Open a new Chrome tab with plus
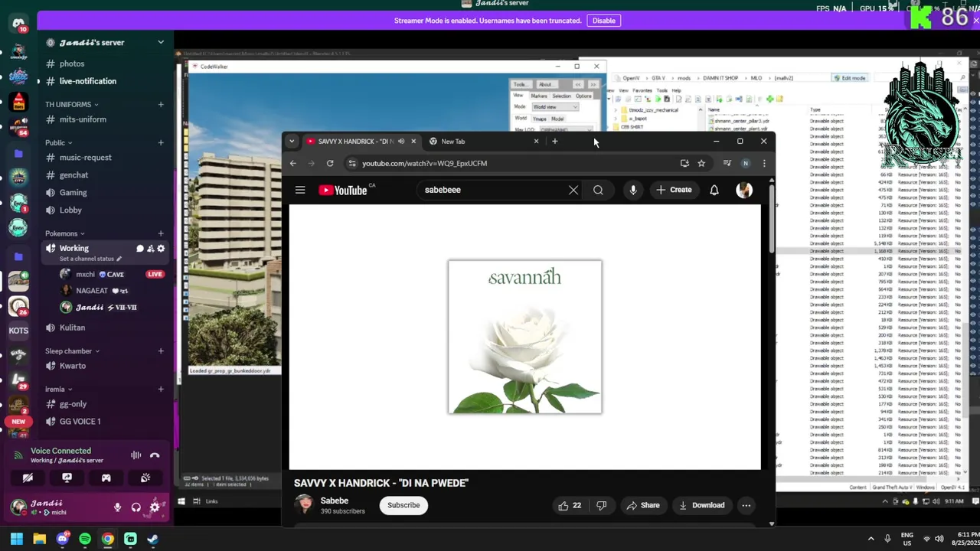The height and width of the screenshot is (551, 980). click(555, 141)
